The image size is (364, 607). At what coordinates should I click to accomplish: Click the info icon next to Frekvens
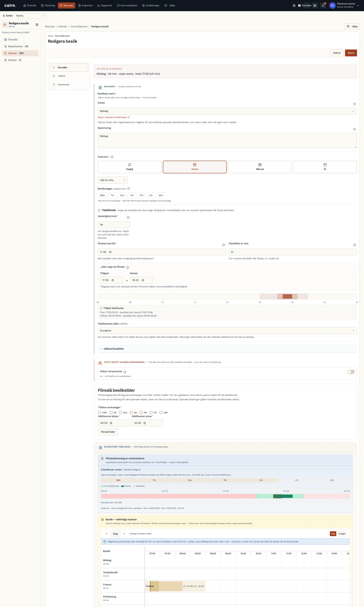pos(112,157)
